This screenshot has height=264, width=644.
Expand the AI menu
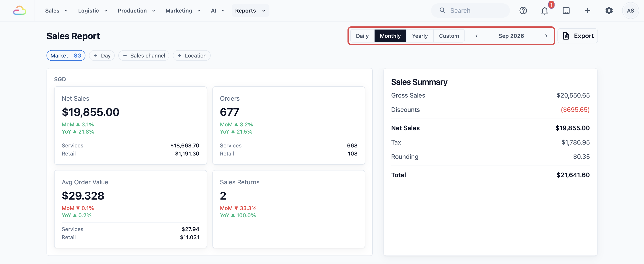pyautogui.click(x=218, y=11)
